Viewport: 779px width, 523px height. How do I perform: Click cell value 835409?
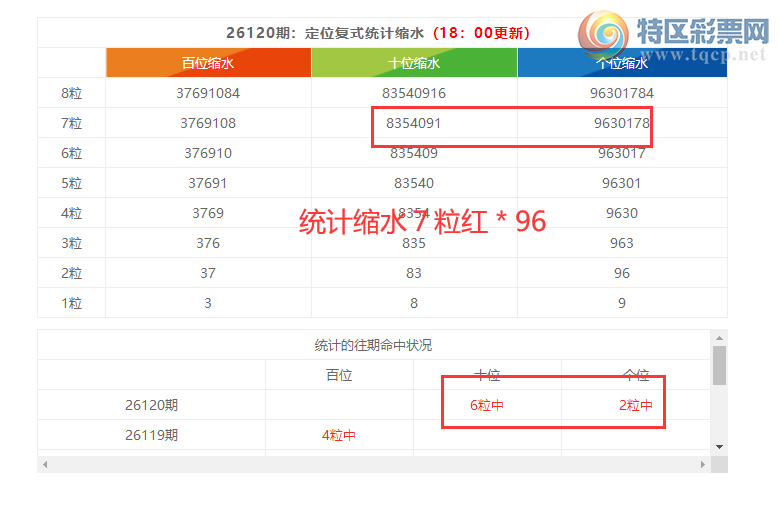pyautogui.click(x=414, y=153)
